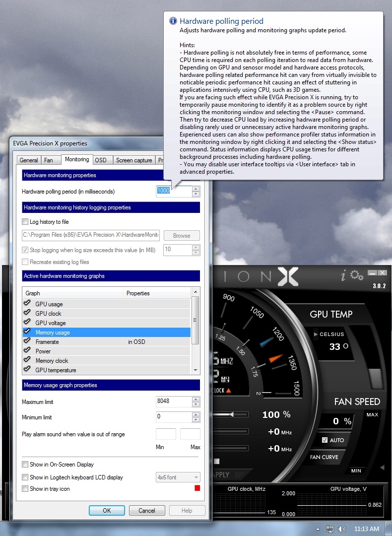Decrease the hardware polling period stepper
The image size is (392, 536).
click(196, 194)
